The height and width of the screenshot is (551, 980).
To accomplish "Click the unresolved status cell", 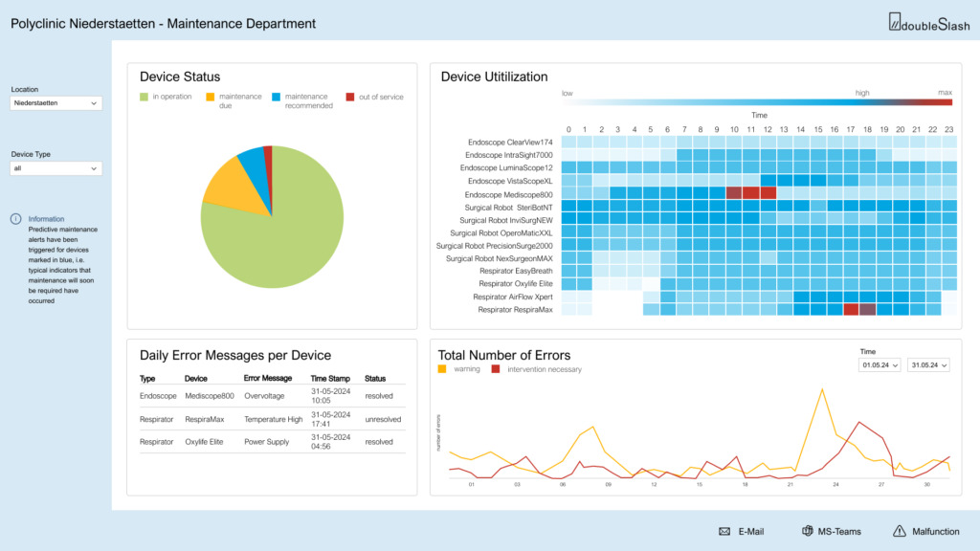I will (x=383, y=419).
